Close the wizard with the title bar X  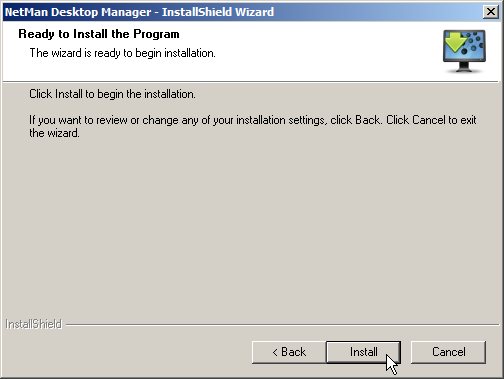pos(491,12)
